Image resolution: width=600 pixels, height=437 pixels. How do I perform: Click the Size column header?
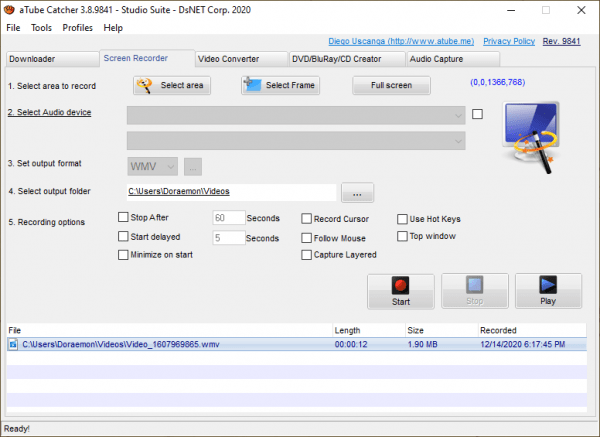point(442,330)
